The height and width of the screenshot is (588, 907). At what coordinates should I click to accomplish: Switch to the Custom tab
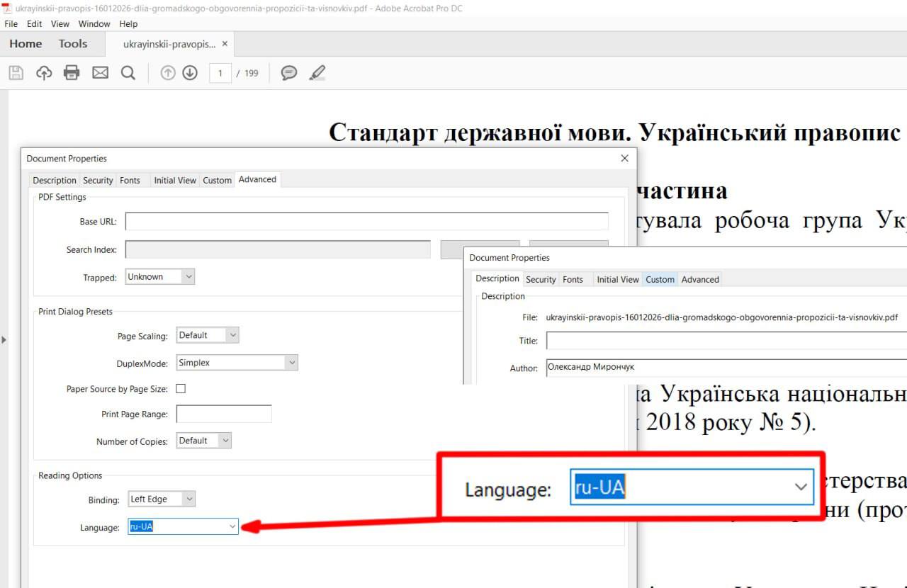coord(660,279)
